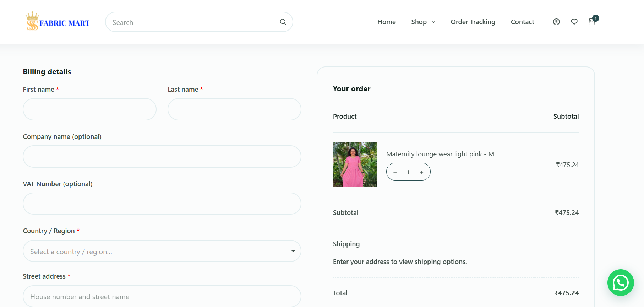Click the pink dress product thumbnail
The image size is (644, 307).
coord(355,165)
